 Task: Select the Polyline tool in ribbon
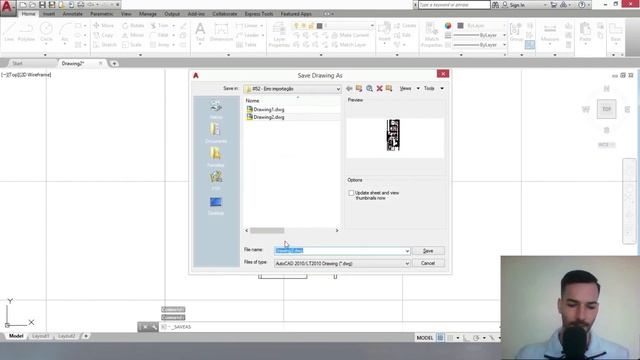pos(26,32)
